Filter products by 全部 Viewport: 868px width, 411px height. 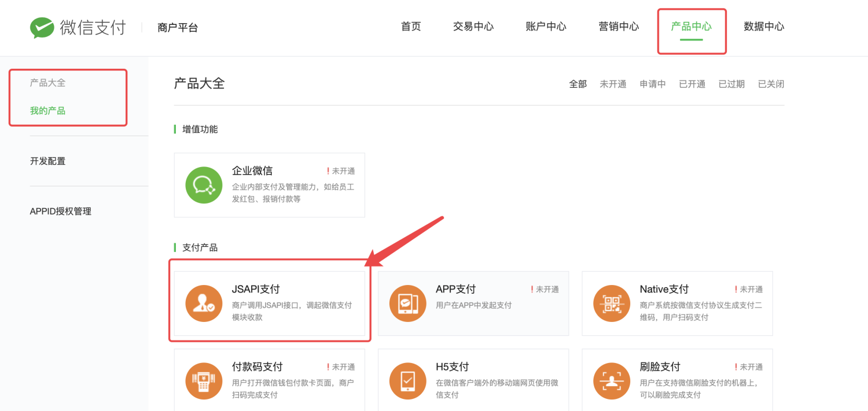[578, 84]
